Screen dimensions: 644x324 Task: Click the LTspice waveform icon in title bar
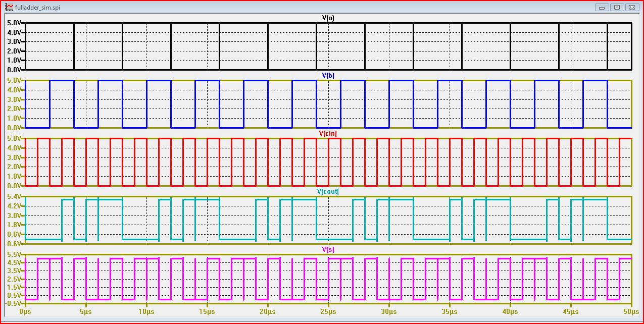pyautogui.click(x=9, y=7)
